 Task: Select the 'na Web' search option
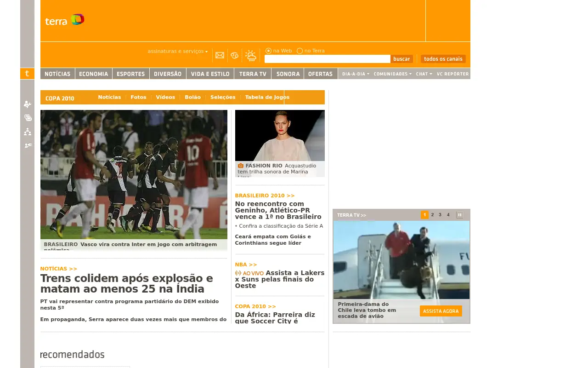pos(268,51)
